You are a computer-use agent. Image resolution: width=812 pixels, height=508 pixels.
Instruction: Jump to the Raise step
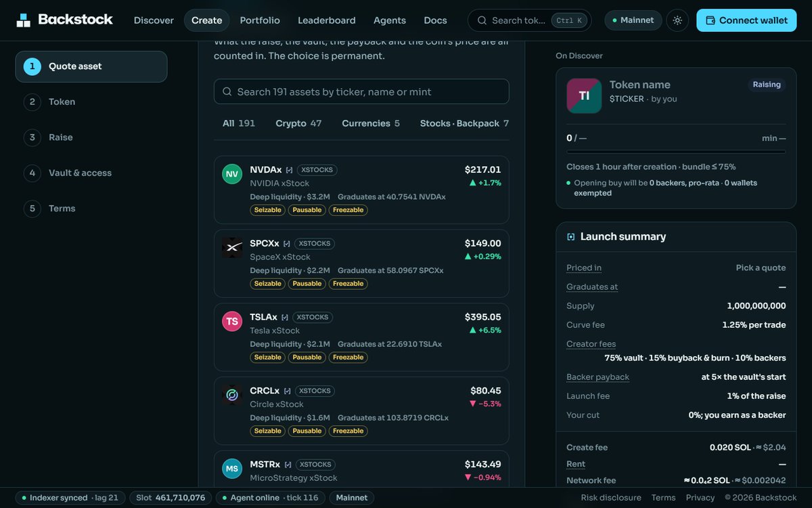(x=91, y=137)
